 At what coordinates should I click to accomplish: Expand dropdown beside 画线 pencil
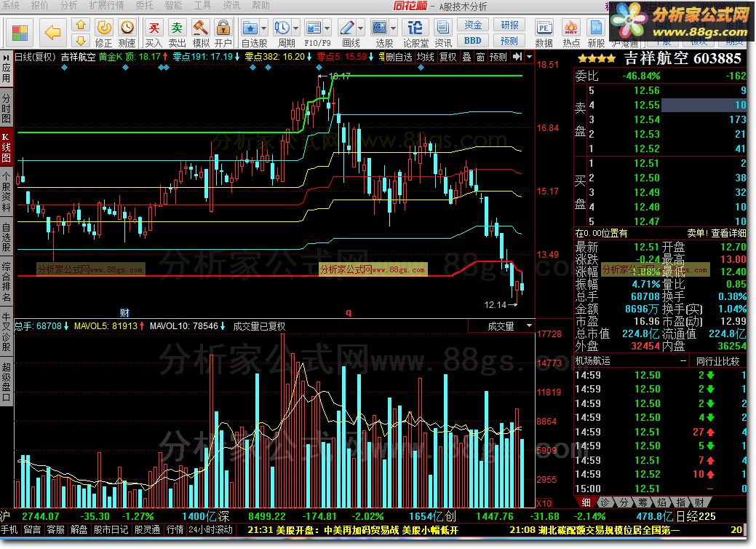[x=361, y=28]
